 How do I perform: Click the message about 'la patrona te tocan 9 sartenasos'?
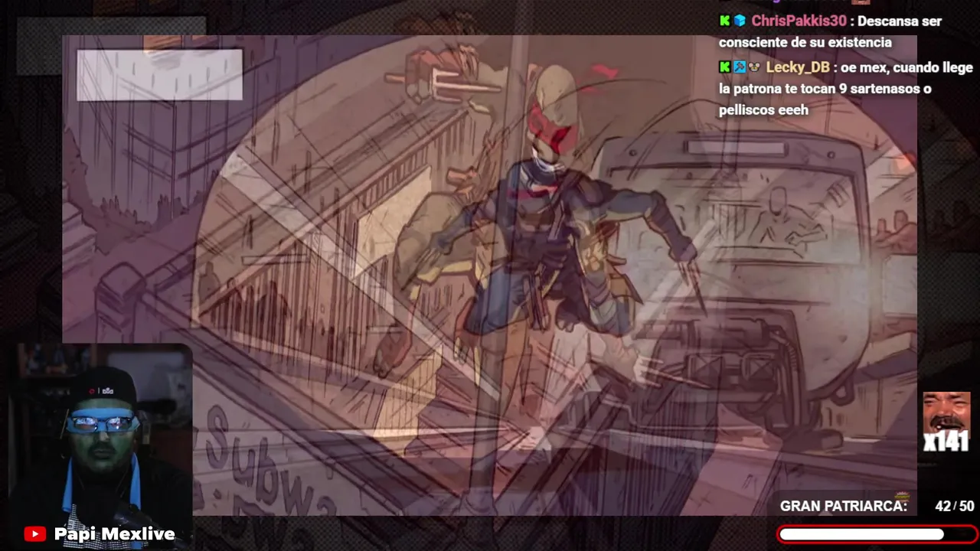tap(845, 89)
